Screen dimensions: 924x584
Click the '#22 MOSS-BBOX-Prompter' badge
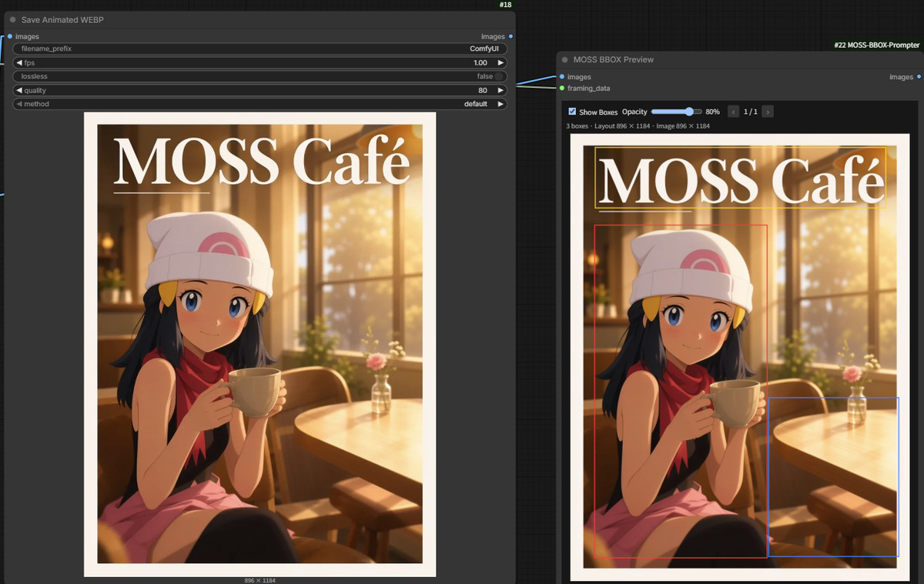(x=878, y=45)
